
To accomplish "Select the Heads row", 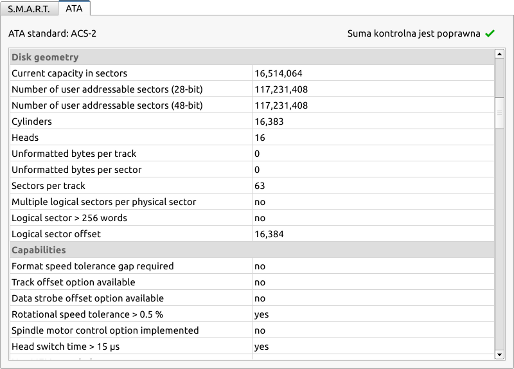I will (252, 137).
